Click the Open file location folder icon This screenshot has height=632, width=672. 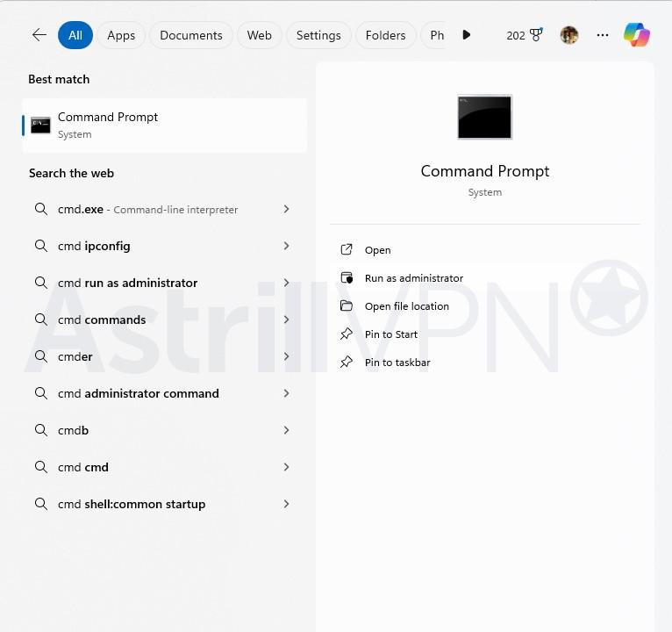point(347,306)
